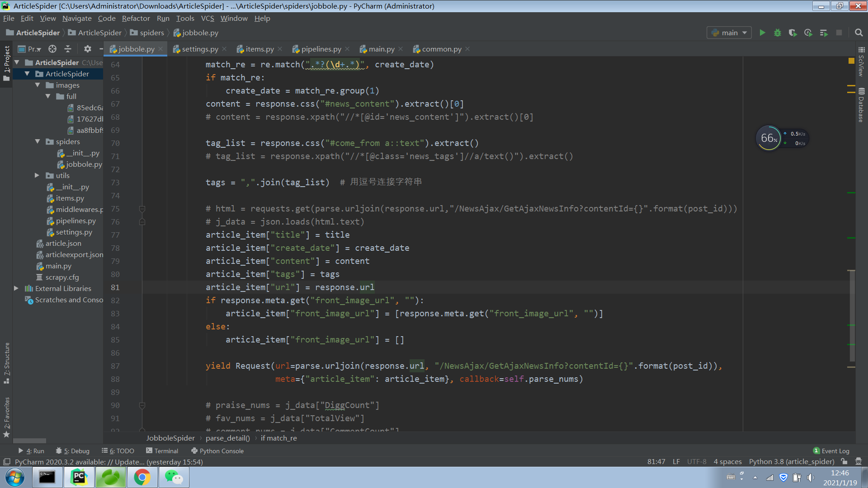This screenshot has height=488, width=868.
Task: Collapse the spiders folder
Action: [x=37, y=141]
